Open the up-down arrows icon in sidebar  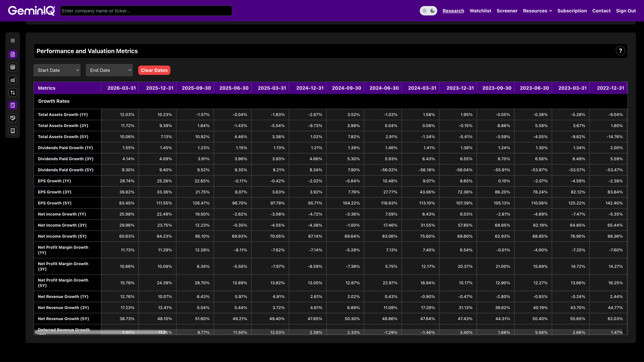(x=13, y=93)
